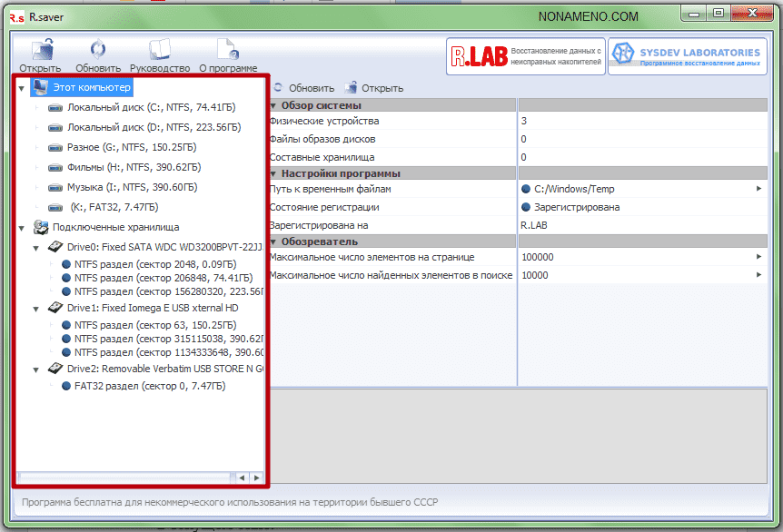783x532 pixels.
Task: Open dropdown for max elements per page
Action: [758, 257]
